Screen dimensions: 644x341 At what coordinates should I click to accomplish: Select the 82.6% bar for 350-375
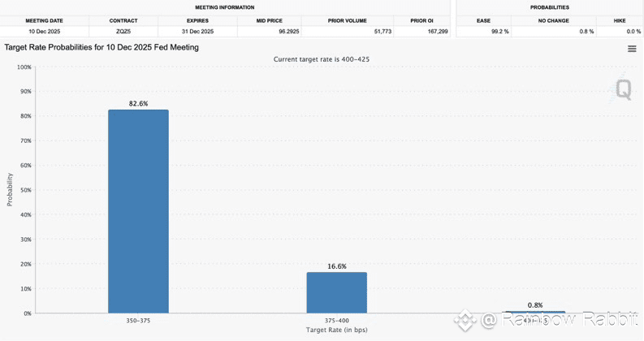coord(138,211)
